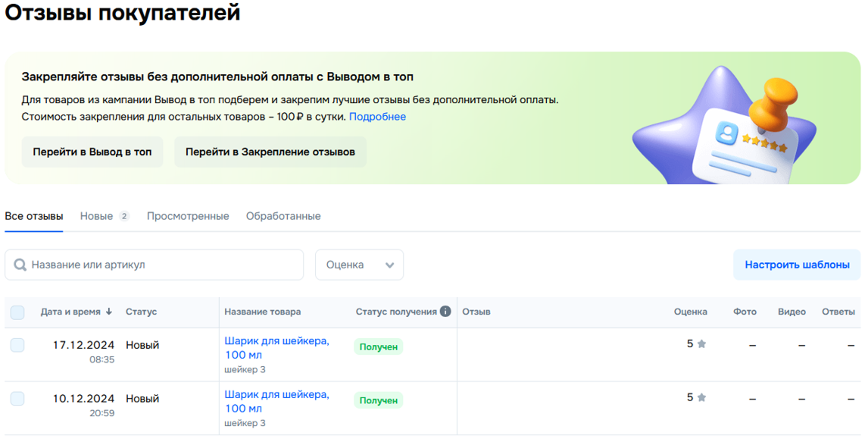
Task: Click the sort arrow beside Дата и время
Action: (x=109, y=312)
